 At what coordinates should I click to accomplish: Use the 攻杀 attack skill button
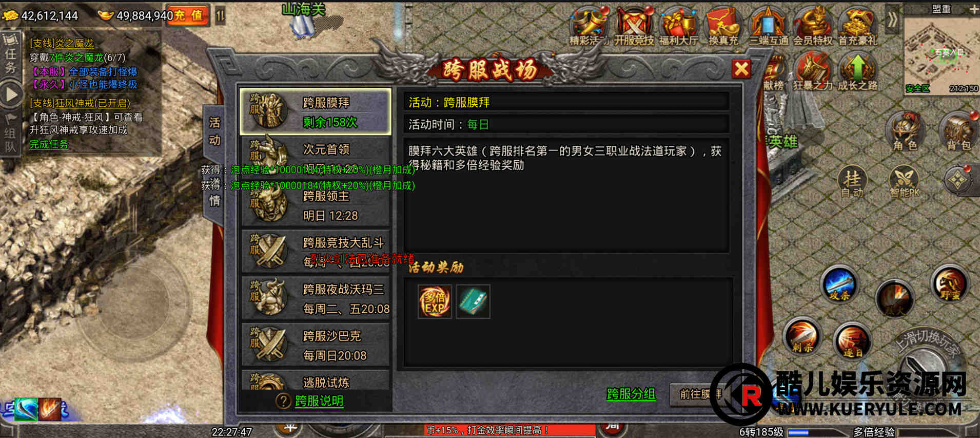(839, 285)
